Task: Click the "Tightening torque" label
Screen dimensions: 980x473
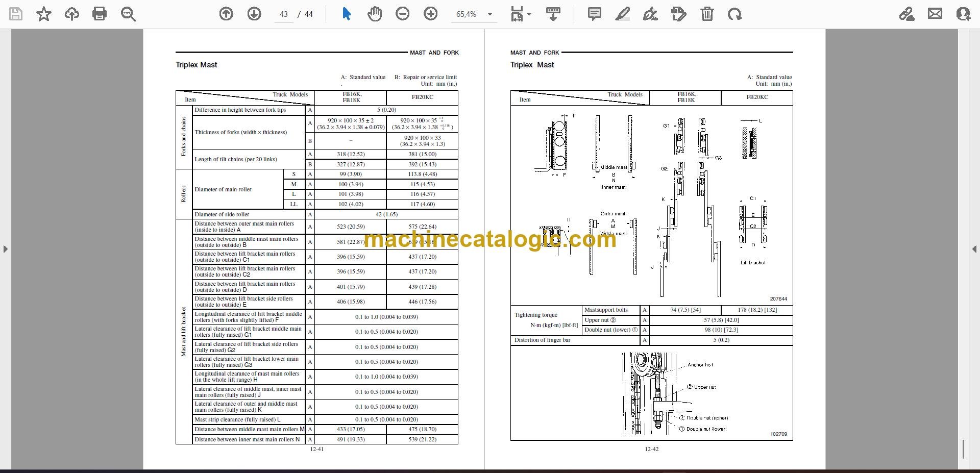Action: coord(536,315)
